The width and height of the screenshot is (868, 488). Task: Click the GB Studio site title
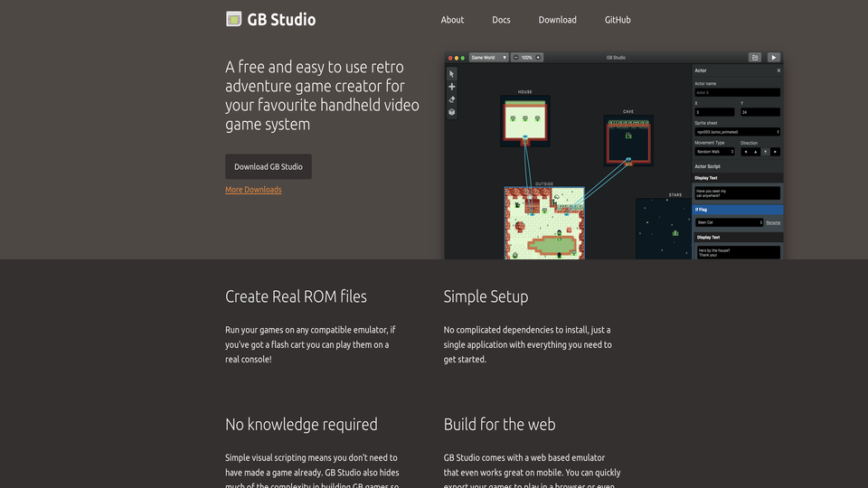coord(281,19)
